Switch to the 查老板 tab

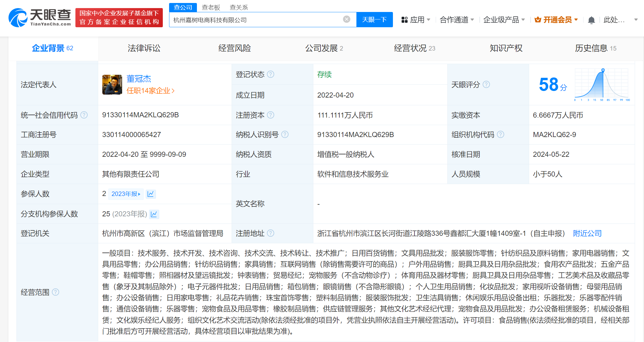click(211, 7)
